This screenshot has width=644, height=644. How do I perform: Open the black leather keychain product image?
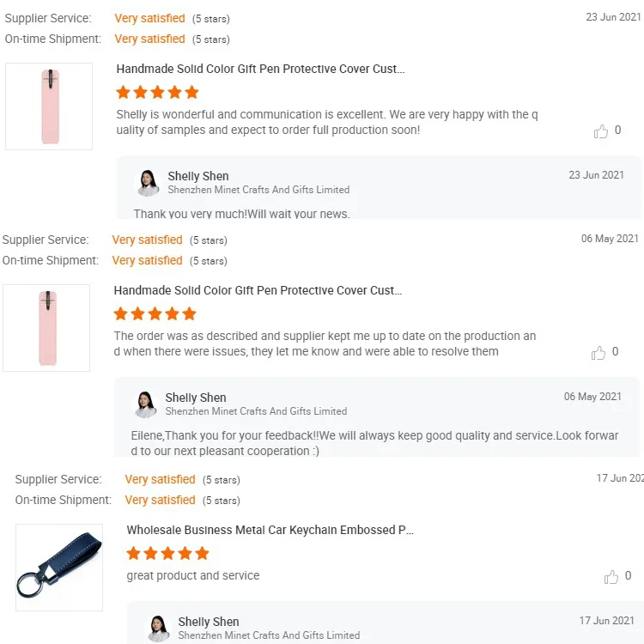59,567
